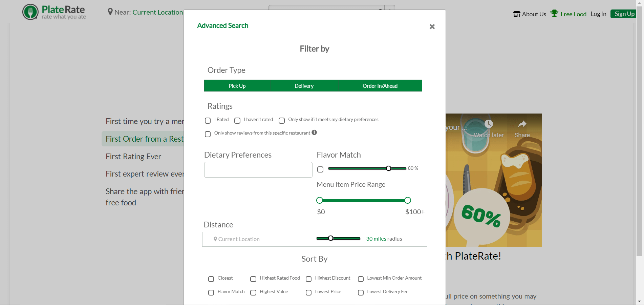Close the Advanced Search dialog with X
This screenshot has width=644, height=305.
click(x=432, y=27)
